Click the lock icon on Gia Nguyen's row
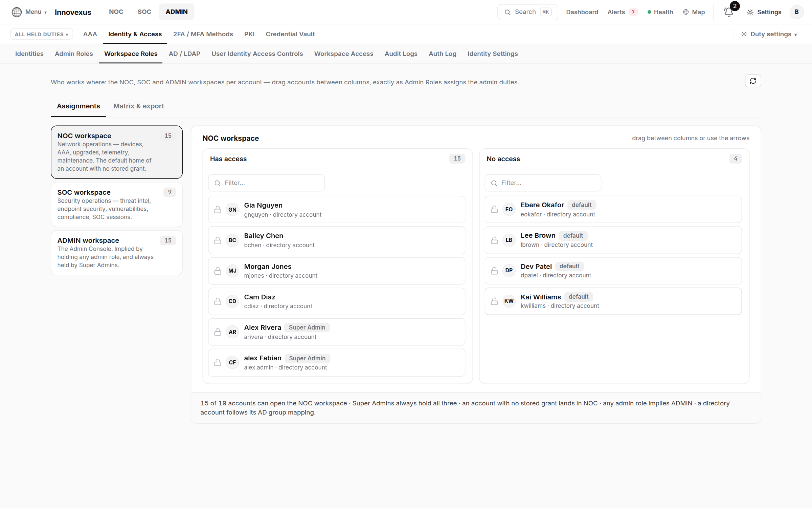The width and height of the screenshot is (812, 508). click(218, 210)
